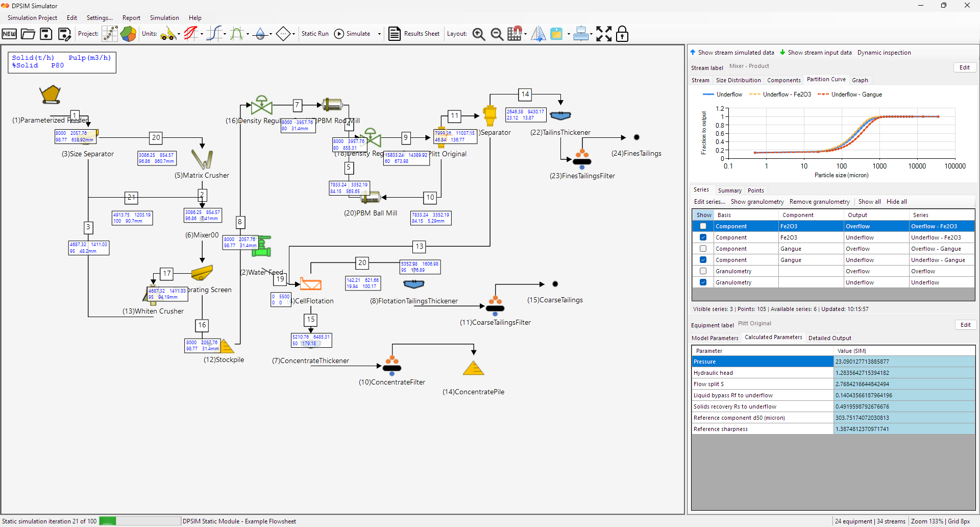Click the Solid/Pulp legend box

click(62, 62)
